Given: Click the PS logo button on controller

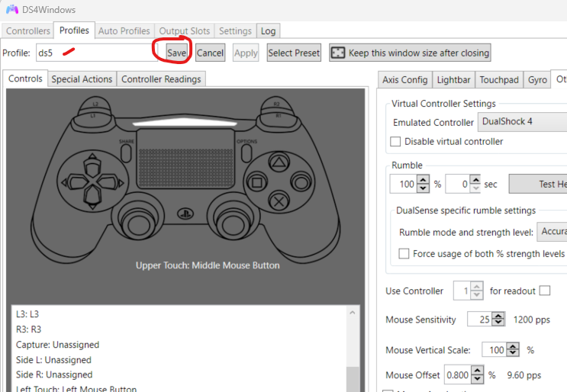Looking at the screenshot, I should 185,214.
